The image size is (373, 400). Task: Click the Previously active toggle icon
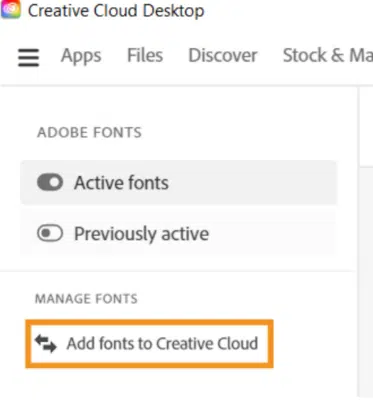[x=50, y=233]
